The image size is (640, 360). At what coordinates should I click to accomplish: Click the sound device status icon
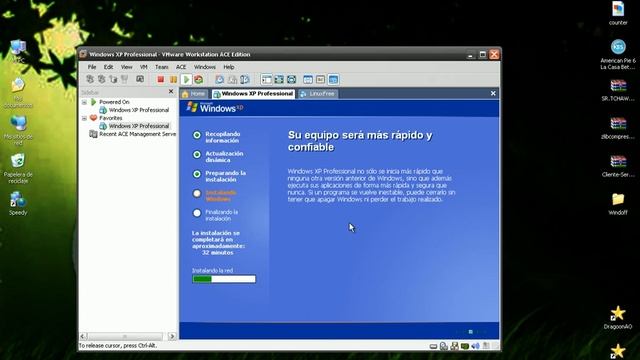coord(476,346)
